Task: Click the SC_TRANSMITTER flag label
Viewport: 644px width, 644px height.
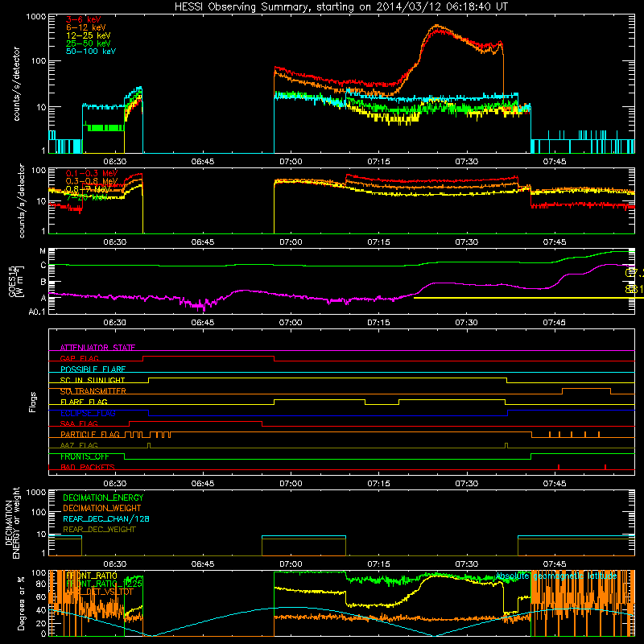Action: (93, 391)
